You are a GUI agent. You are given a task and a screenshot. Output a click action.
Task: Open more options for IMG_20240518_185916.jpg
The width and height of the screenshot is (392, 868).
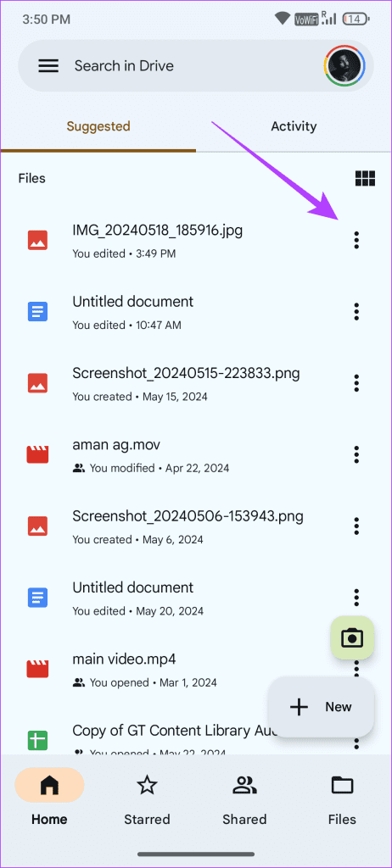[x=356, y=240]
